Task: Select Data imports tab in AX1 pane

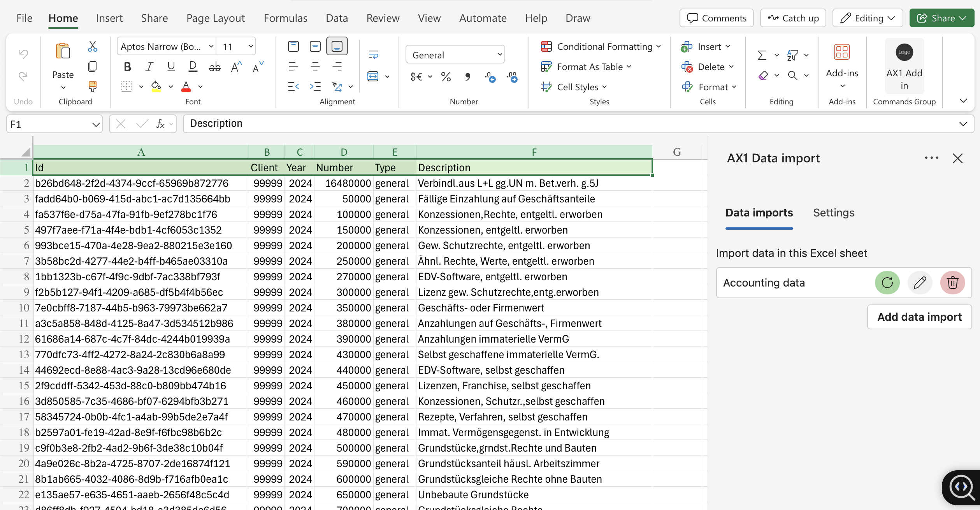Action: 759,213
